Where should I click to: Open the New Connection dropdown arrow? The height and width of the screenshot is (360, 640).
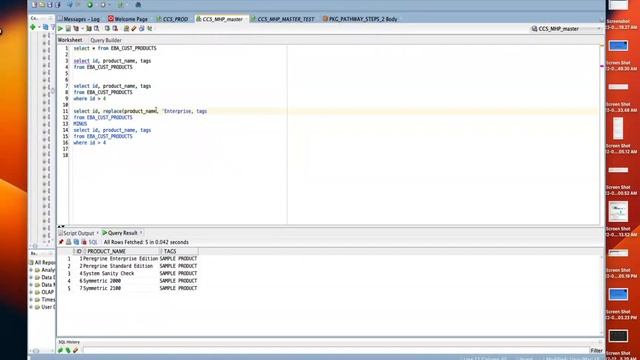pos(39,27)
